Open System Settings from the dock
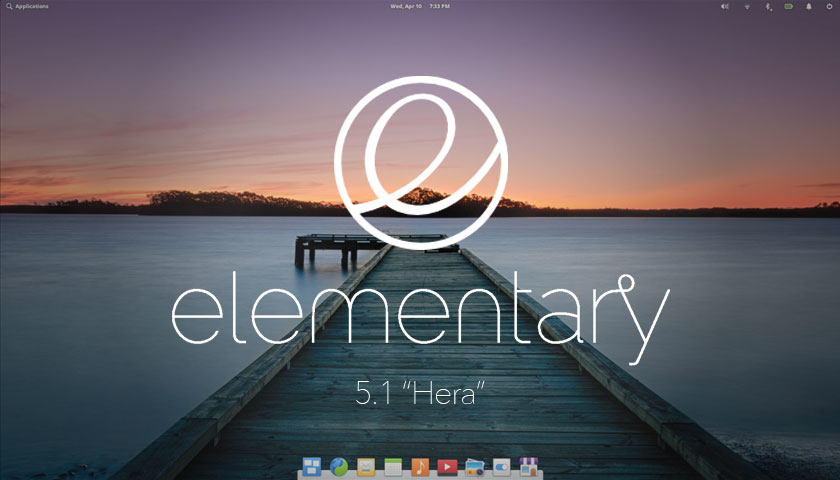This screenshot has height=480, width=840. pyautogui.click(x=501, y=467)
